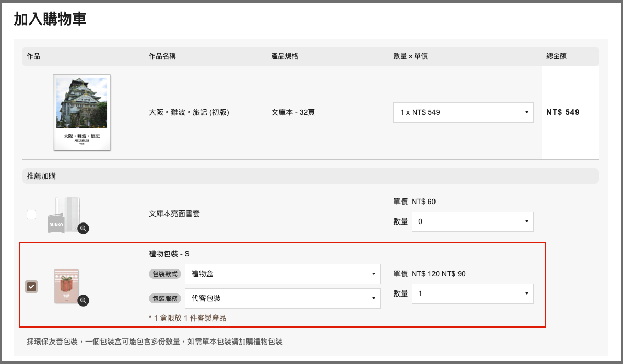The image size is (623, 364).
Task: Click the 數量 x 單價 column header
Action: point(410,56)
